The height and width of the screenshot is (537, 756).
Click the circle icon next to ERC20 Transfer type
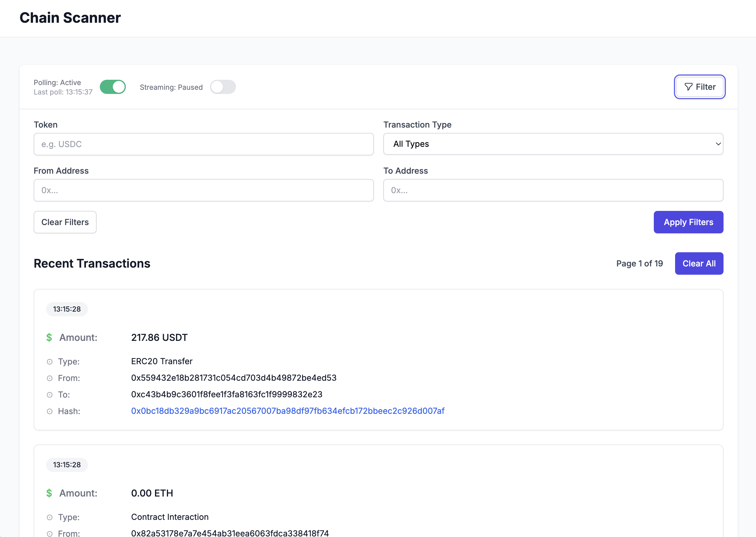pyautogui.click(x=50, y=362)
